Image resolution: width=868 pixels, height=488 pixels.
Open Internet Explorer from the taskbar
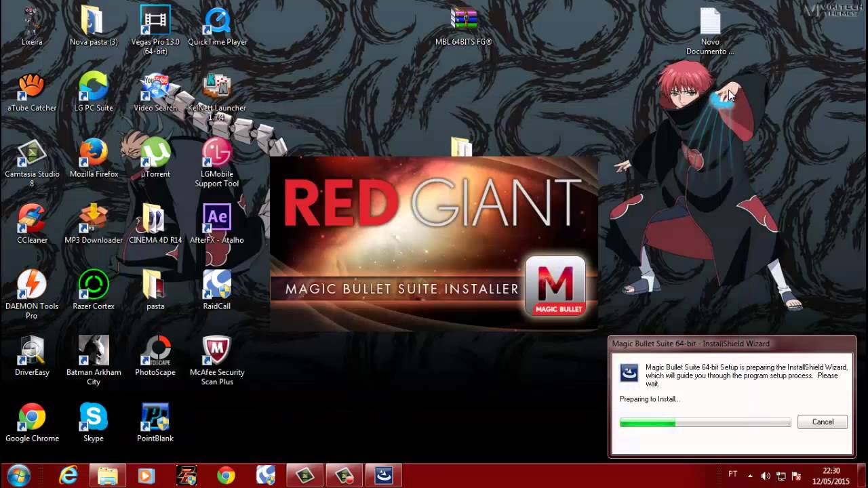point(68,476)
